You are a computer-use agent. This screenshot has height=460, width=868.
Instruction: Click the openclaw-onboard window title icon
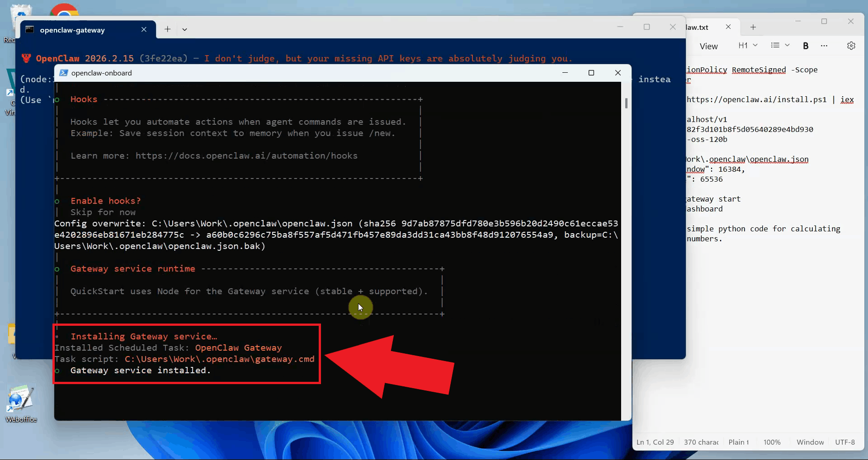click(x=64, y=73)
